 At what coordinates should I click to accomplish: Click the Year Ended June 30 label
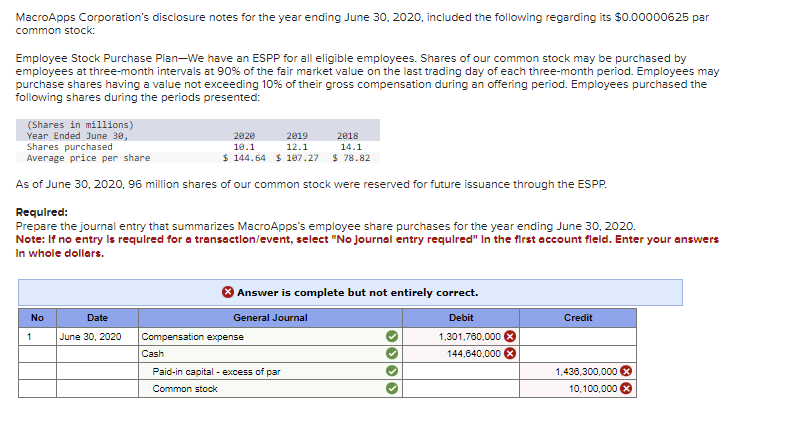(x=77, y=136)
